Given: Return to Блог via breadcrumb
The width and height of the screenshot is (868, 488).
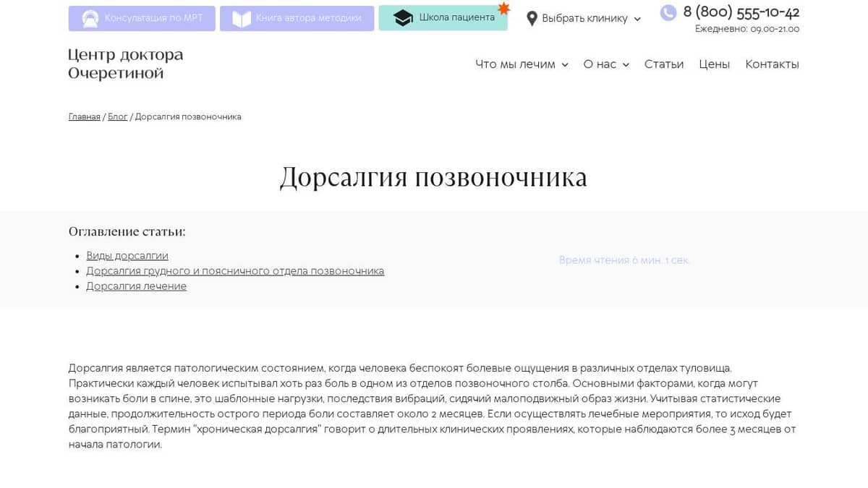Looking at the screenshot, I should pyautogui.click(x=117, y=117).
